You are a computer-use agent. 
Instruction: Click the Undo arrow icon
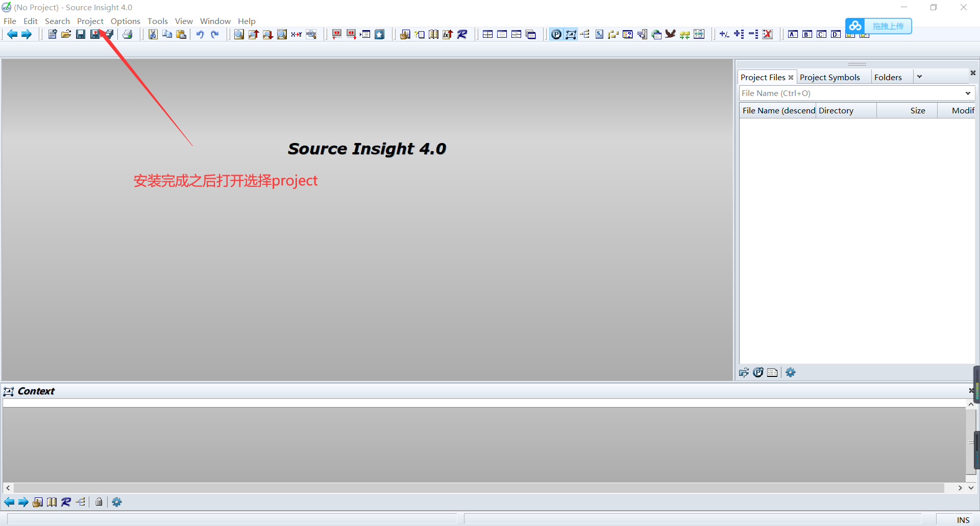(x=200, y=34)
